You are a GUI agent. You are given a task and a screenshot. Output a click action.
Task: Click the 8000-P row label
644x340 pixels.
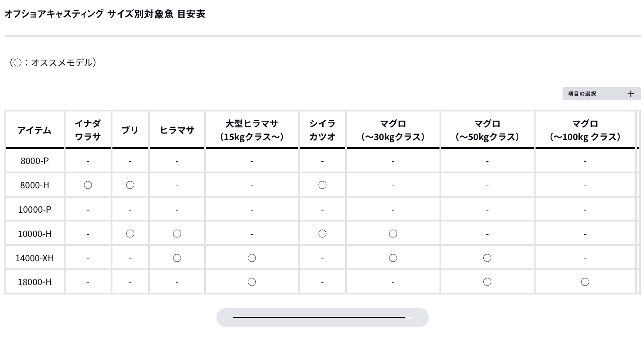[x=35, y=161]
